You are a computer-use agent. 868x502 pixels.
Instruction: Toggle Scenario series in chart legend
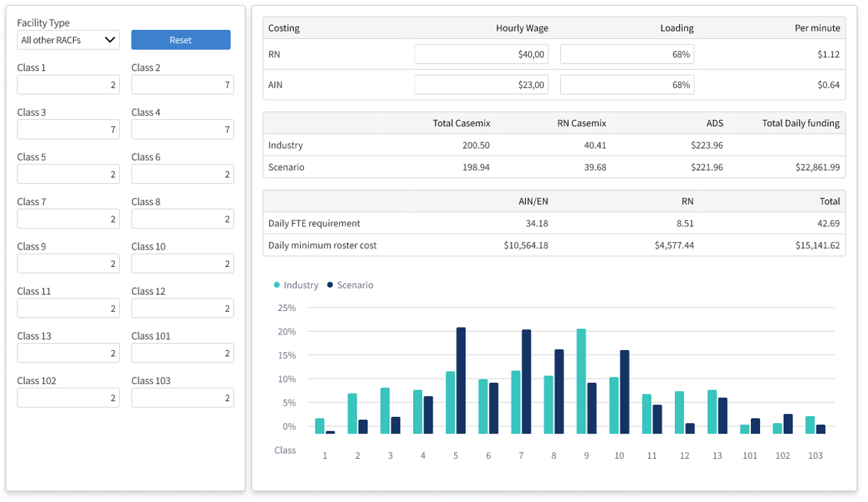pyautogui.click(x=350, y=285)
